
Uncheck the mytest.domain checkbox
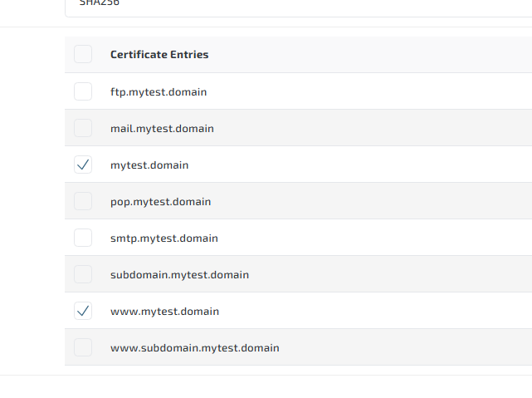pos(83,165)
